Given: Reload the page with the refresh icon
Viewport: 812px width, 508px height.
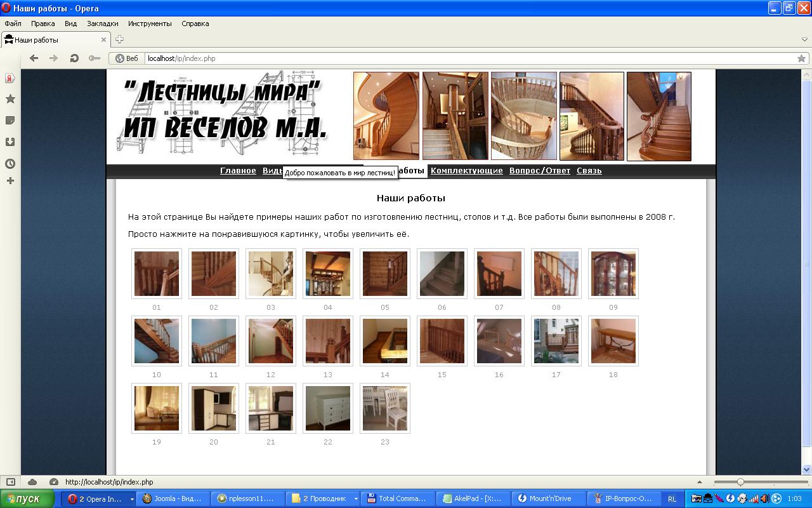Looking at the screenshot, I should click(74, 58).
